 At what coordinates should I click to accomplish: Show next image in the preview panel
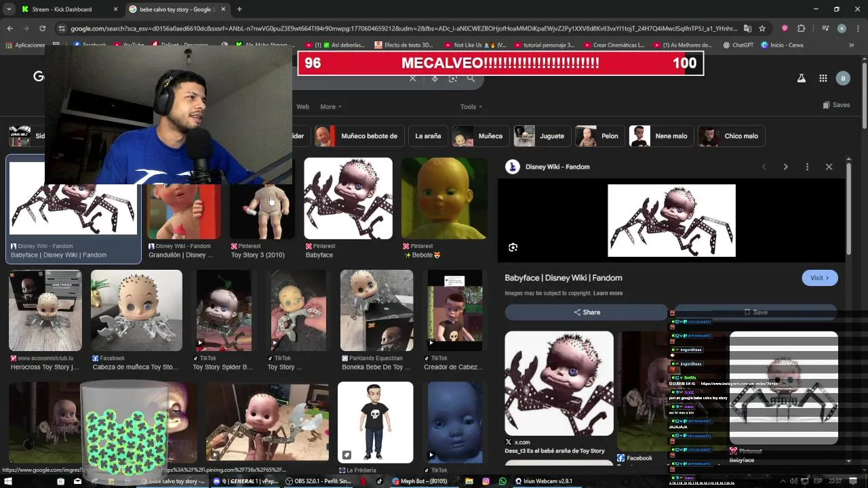click(x=785, y=167)
